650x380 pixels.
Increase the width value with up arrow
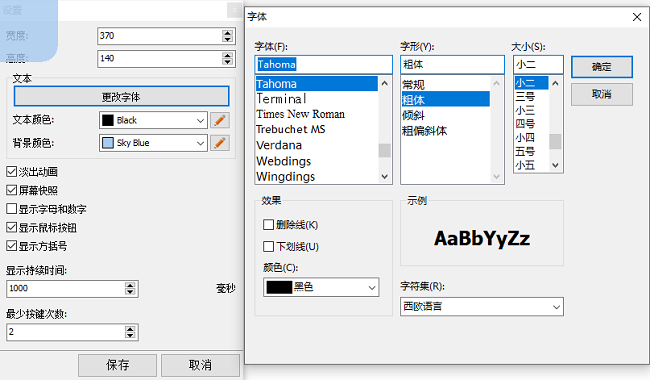(x=227, y=33)
